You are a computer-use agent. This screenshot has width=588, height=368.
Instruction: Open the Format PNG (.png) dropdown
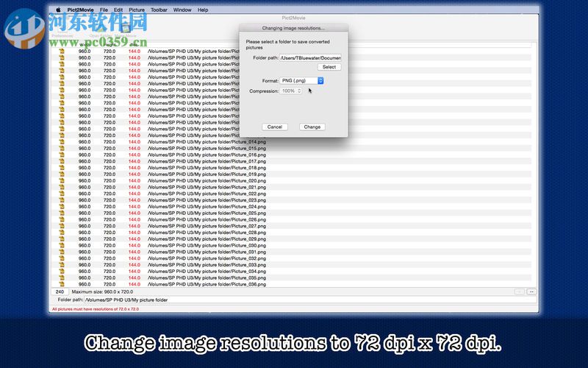tap(301, 81)
